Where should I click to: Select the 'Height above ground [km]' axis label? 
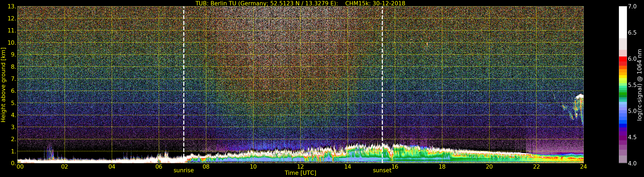3,85
